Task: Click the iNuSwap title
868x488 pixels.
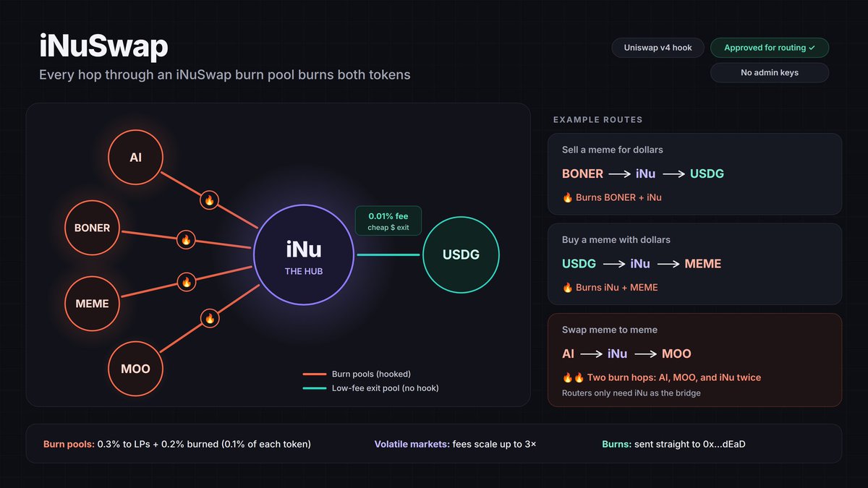Action: (x=103, y=47)
